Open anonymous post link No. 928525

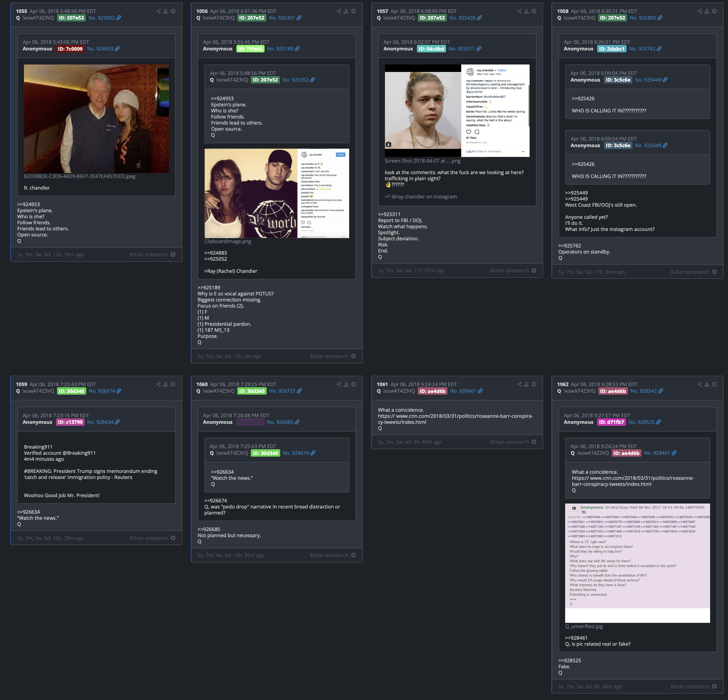pyautogui.click(x=641, y=422)
